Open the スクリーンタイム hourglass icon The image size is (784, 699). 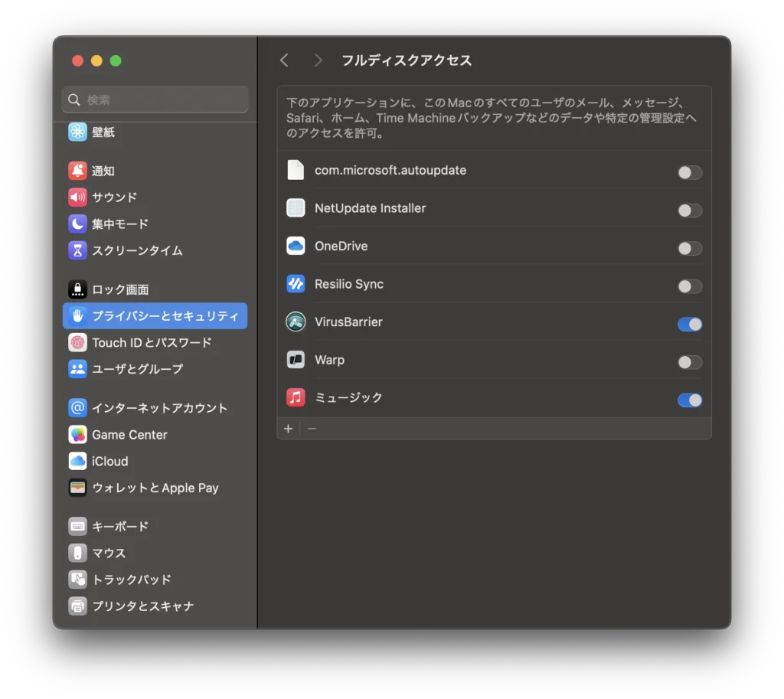pos(77,250)
